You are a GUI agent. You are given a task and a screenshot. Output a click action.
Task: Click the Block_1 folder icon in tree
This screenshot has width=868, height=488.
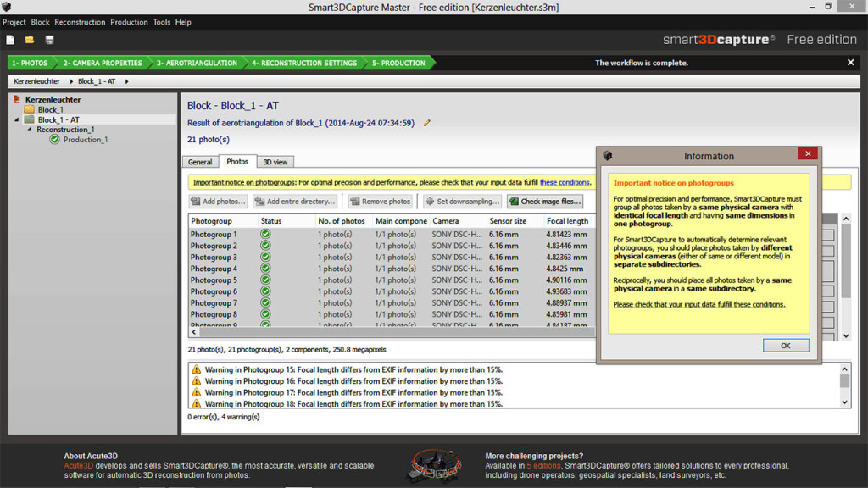[x=30, y=109]
